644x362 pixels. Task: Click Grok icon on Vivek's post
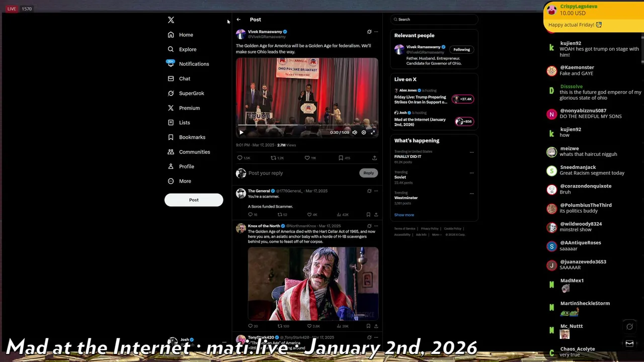[369, 32]
